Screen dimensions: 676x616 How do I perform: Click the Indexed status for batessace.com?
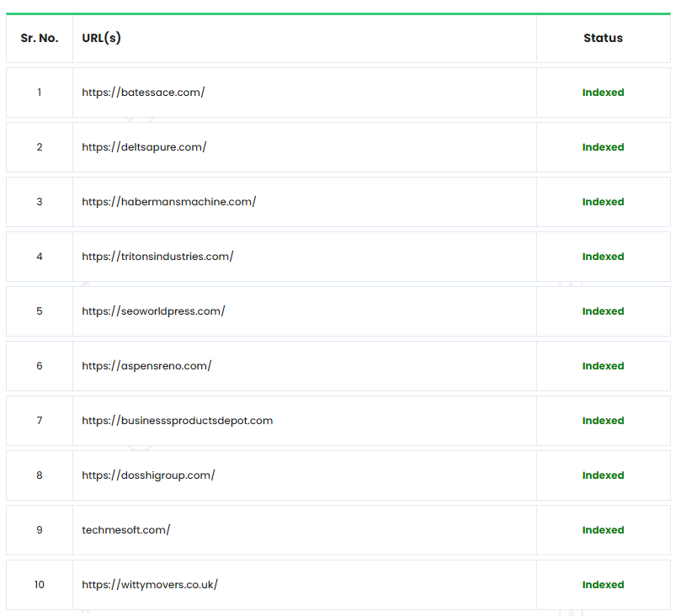coord(603,93)
